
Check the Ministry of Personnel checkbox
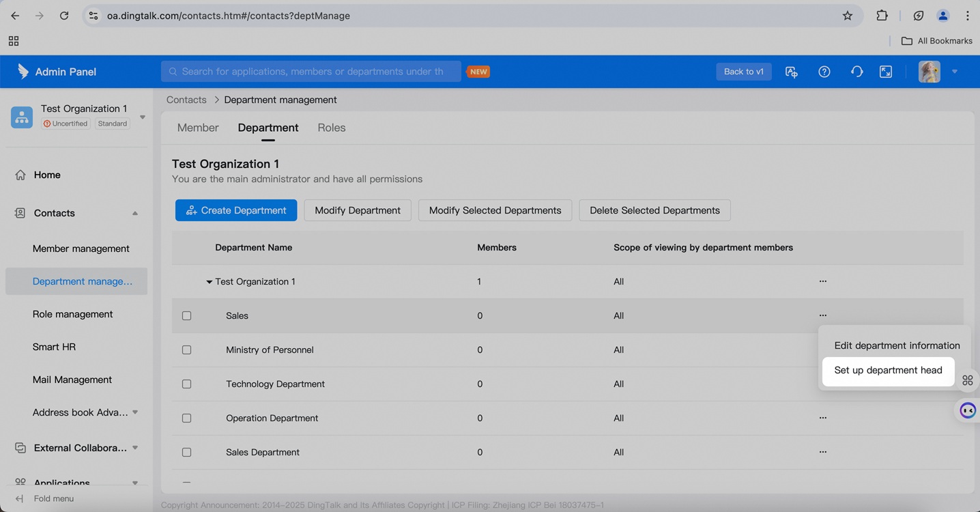click(186, 350)
